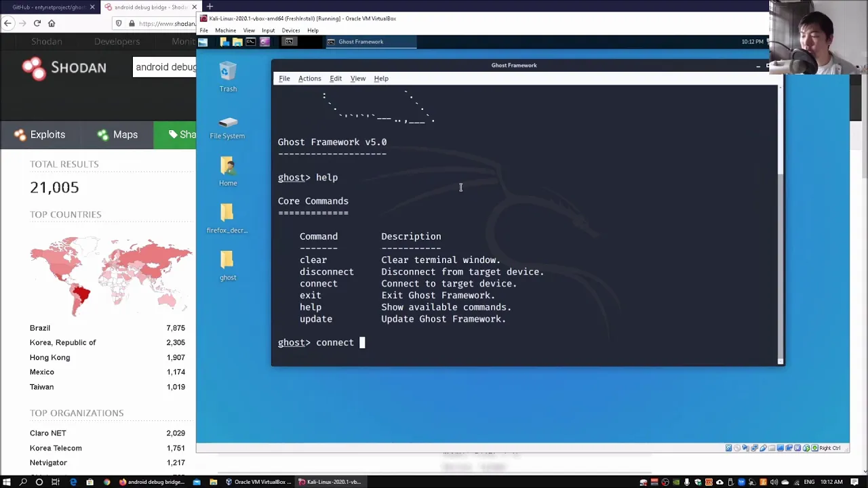Click VirtualBox status bar USB icon
This screenshot has width=868, height=488.
[x=763, y=448]
